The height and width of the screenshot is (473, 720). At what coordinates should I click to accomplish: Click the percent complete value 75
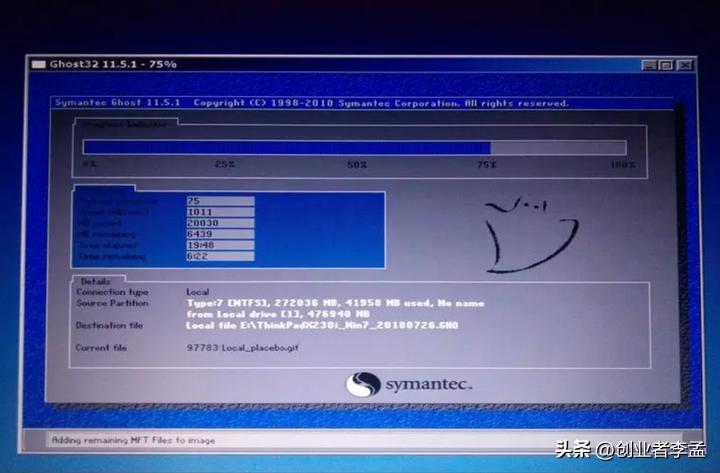220,201
